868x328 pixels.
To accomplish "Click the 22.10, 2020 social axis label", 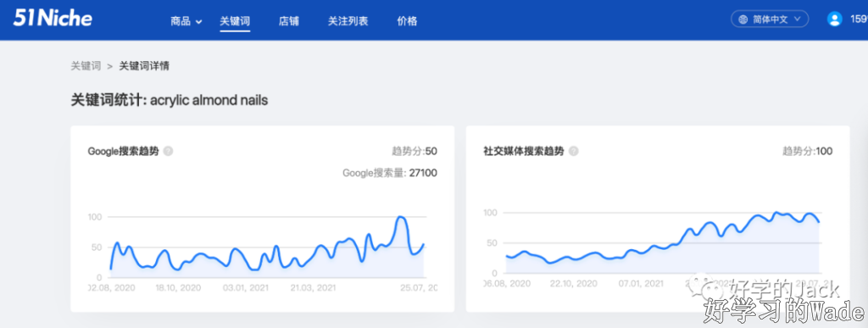I will tap(574, 284).
